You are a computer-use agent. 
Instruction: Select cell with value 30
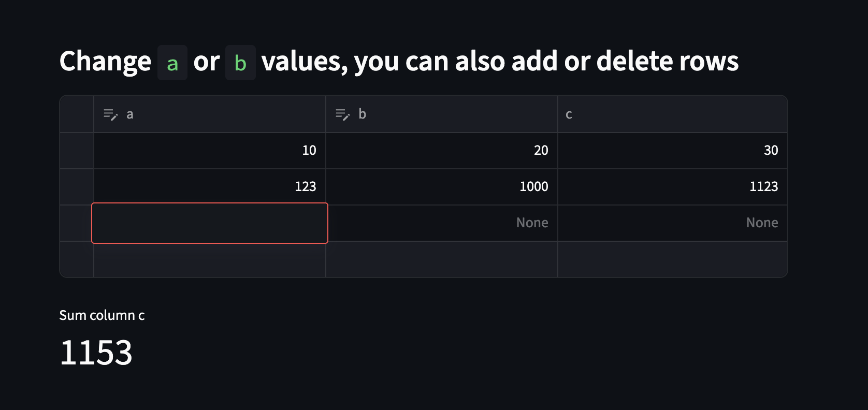(x=673, y=151)
